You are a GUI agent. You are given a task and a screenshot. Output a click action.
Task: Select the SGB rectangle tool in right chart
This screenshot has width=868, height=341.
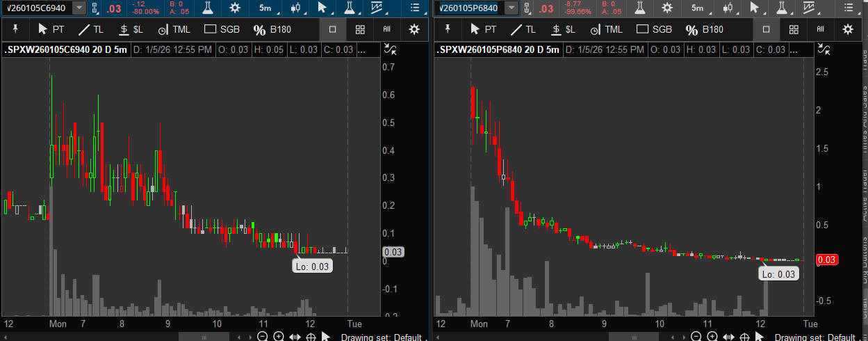(x=654, y=30)
